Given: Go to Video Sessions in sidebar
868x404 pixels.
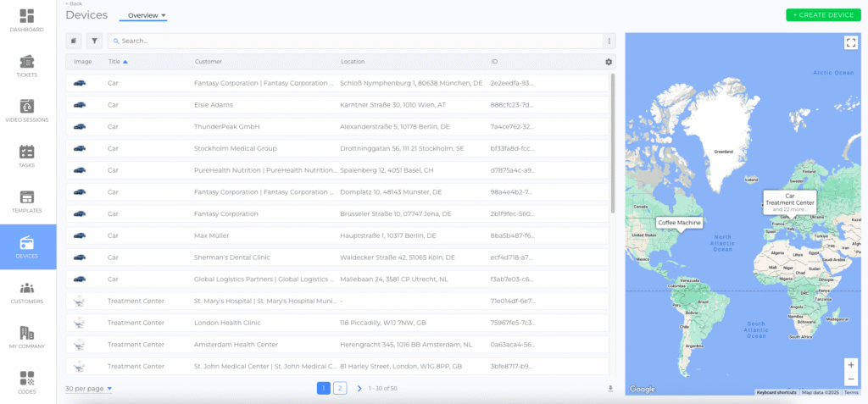Looking at the screenshot, I should pos(27,110).
